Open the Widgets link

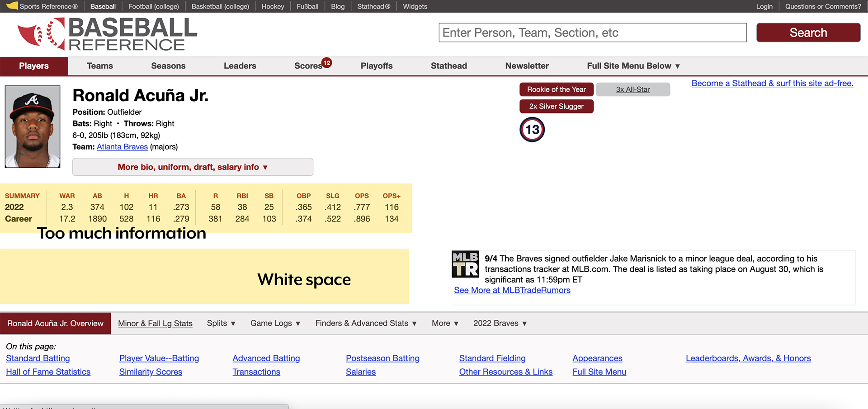[x=415, y=6]
